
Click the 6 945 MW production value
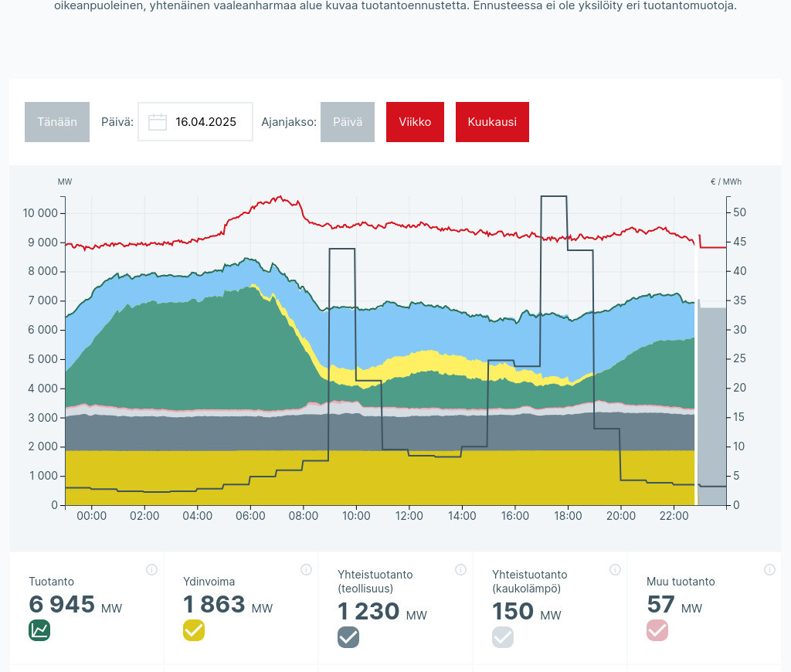(x=62, y=605)
